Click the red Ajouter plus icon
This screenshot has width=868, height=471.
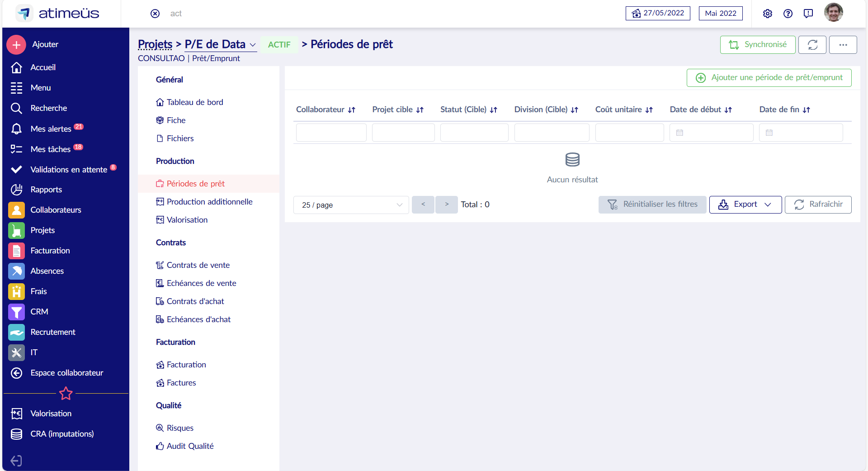coord(16,45)
